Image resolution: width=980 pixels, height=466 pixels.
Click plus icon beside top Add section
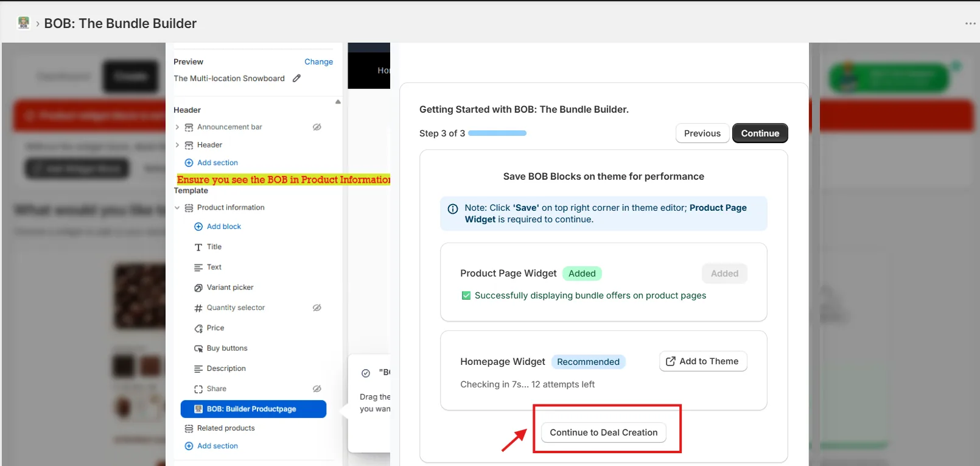pyautogui.click(x=189, y=163)
